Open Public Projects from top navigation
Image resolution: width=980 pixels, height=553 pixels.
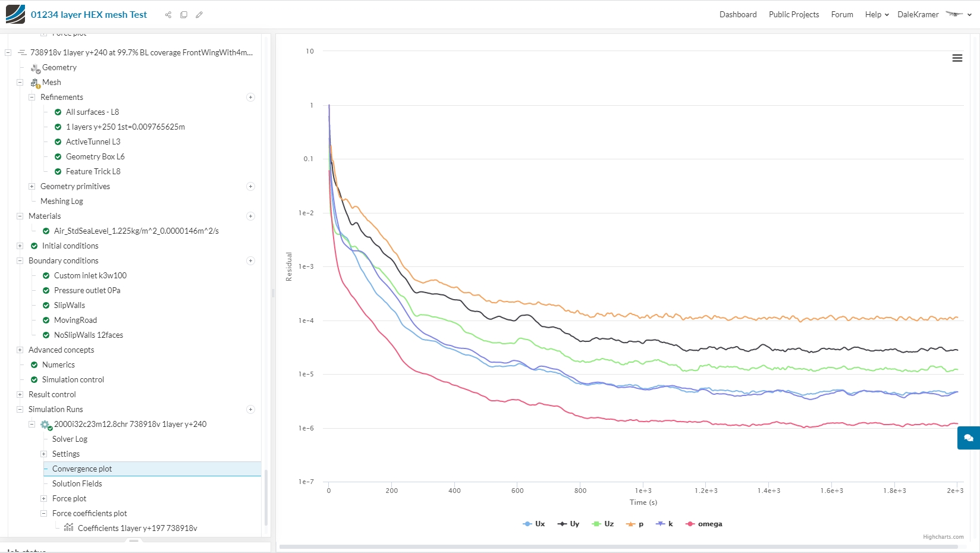[x=793, y=15]
